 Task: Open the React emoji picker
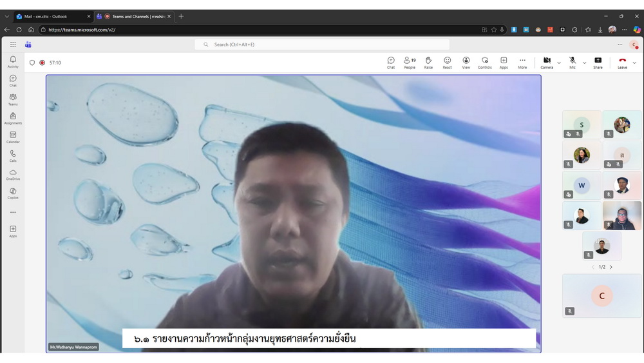tap(447, 63)
